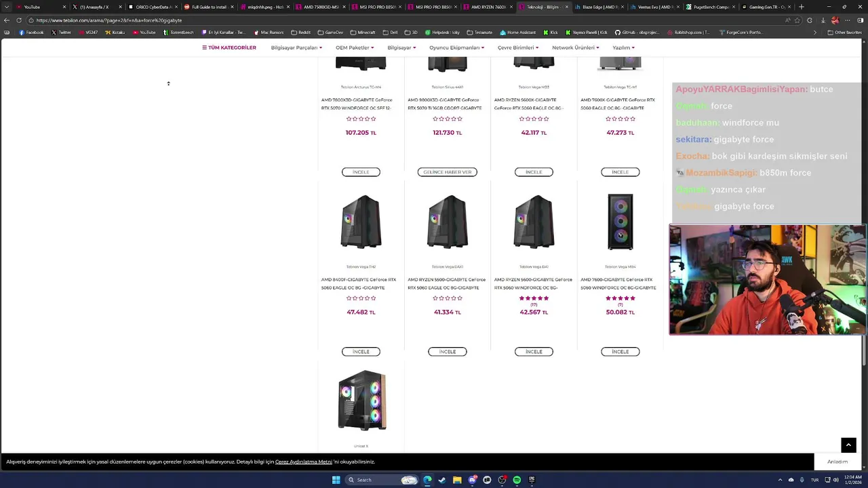The image size is (868, 488).
Task: Open the Twitter bookmark
Action: [x=61, y=33]
